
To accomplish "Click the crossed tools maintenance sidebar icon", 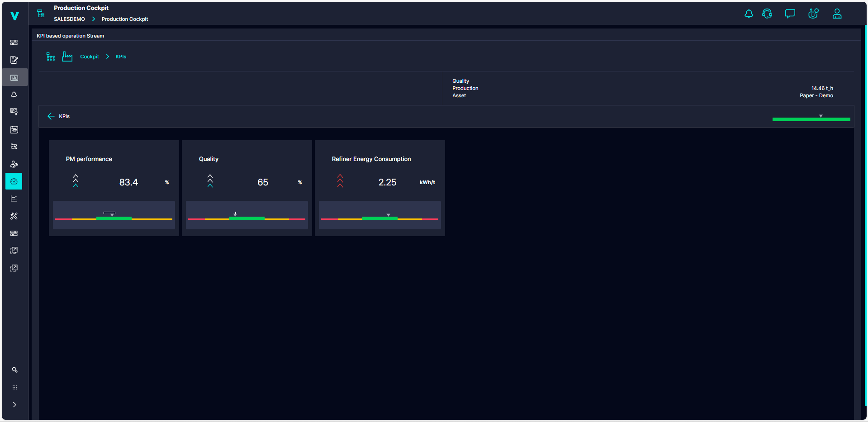I will tap(14, 216).
